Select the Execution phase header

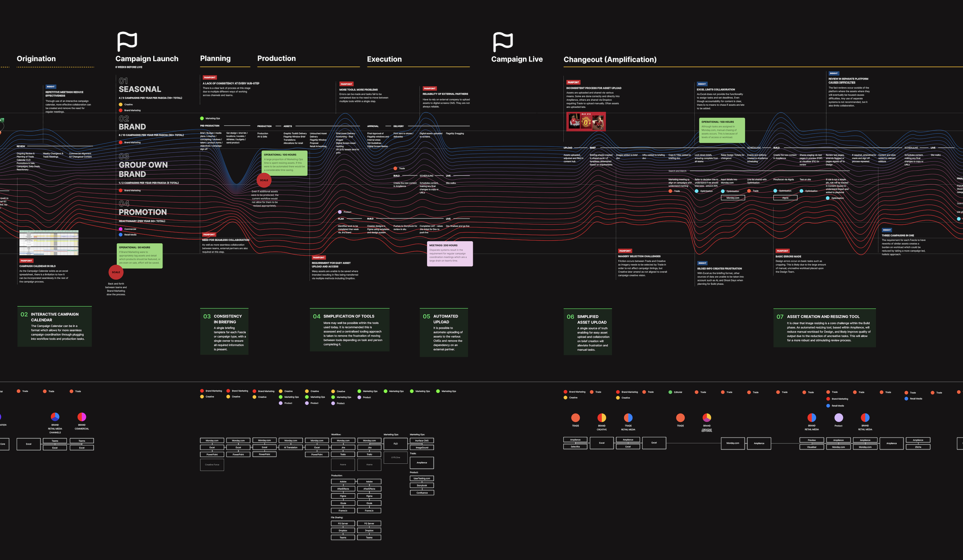tap(384, 59)
